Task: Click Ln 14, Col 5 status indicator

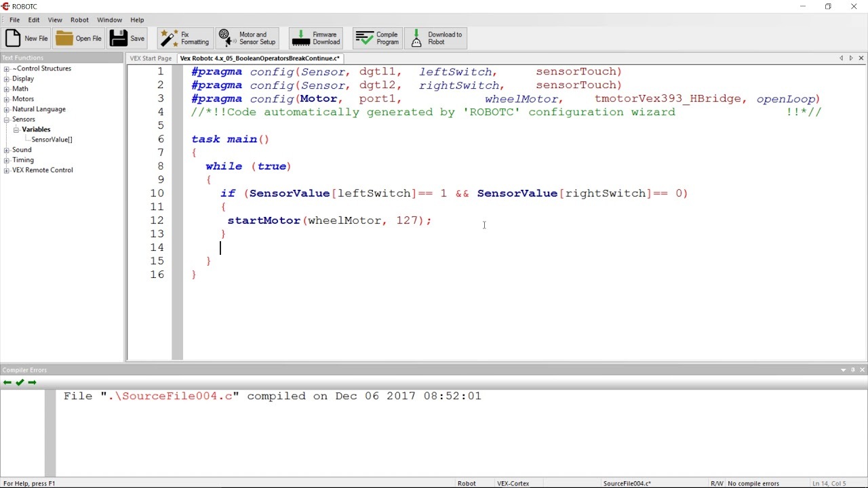Action: tap(829, 483)
